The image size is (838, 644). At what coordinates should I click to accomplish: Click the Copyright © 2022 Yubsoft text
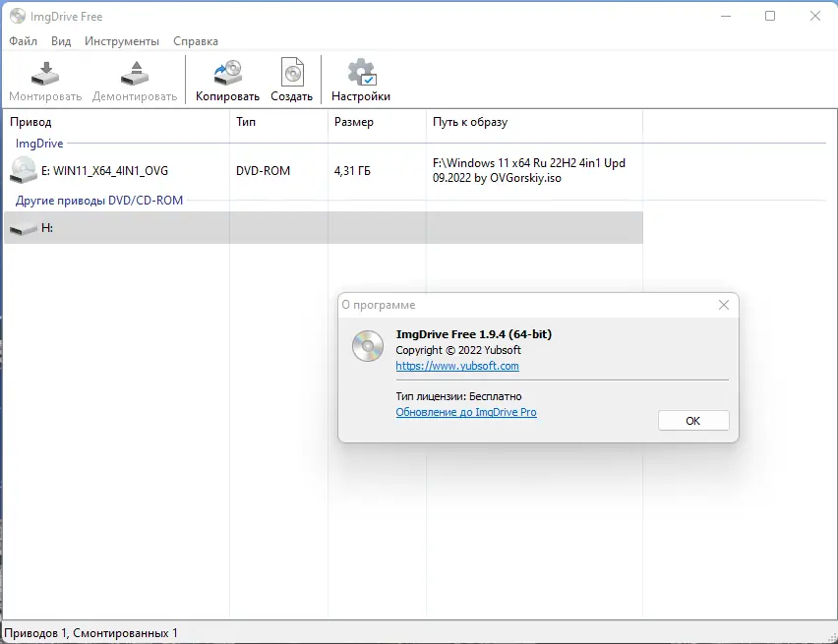[458, 350]
